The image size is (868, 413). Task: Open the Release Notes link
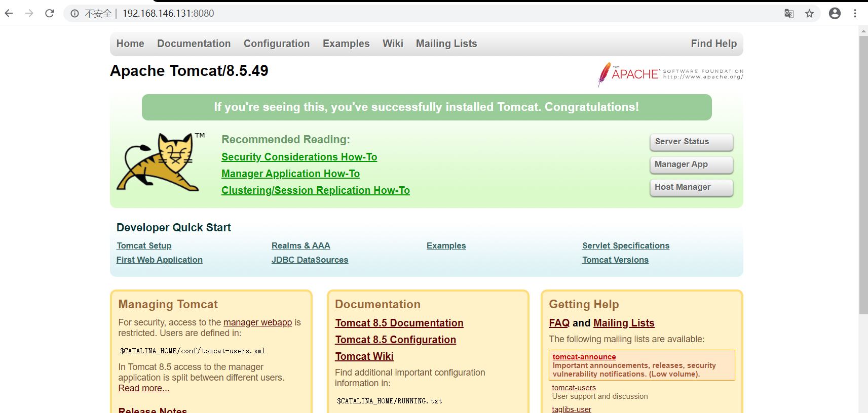[x=153, y=410]
